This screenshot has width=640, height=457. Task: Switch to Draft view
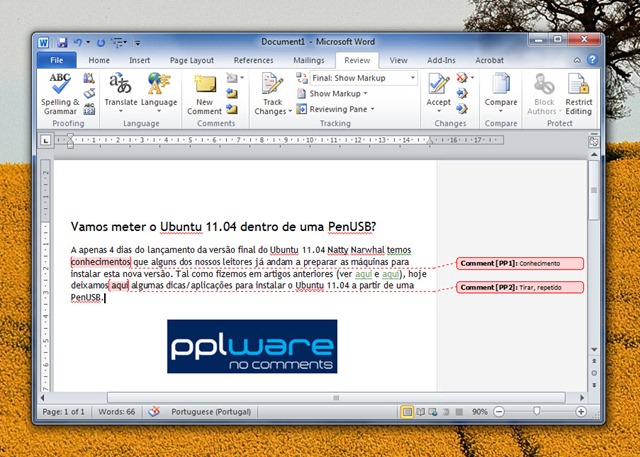coord(459,412)
